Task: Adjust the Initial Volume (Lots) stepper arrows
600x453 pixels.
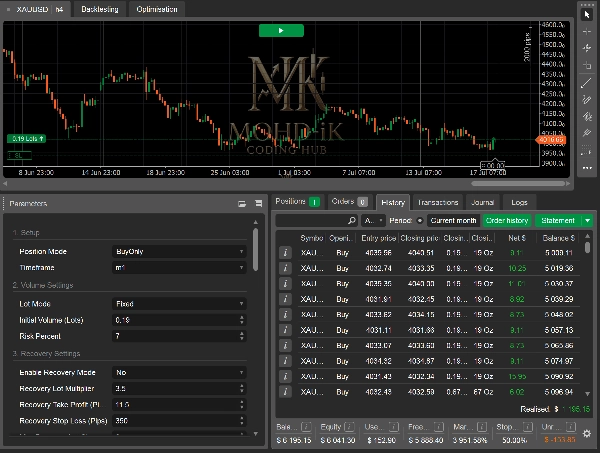Action: coord(241,320)
